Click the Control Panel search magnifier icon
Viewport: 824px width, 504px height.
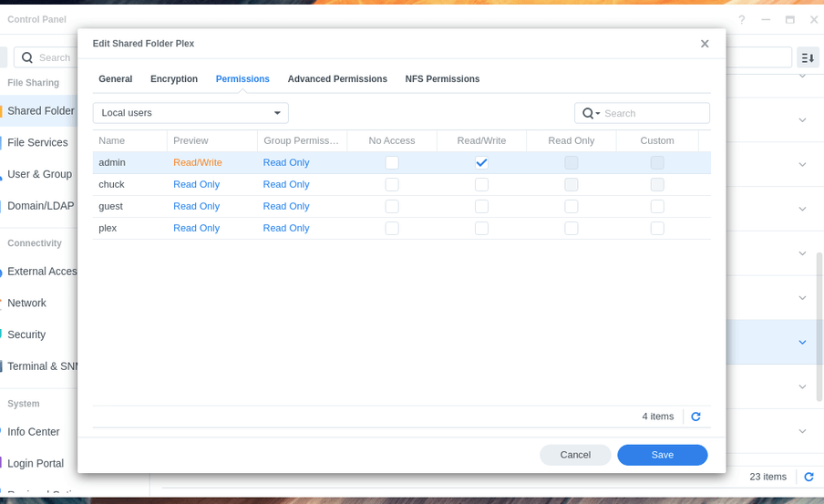pyautogui.click(x=27, y=57)
